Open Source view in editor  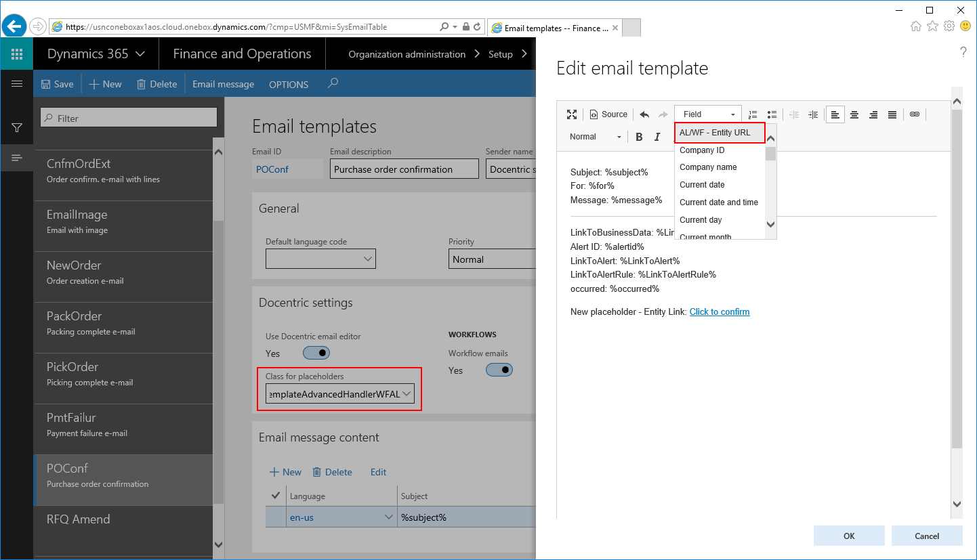[x=608, y=114]
